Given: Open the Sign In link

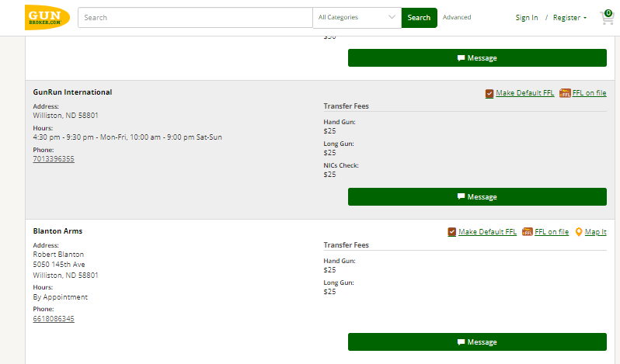Looking at the screenshot, I should point(526,18).
